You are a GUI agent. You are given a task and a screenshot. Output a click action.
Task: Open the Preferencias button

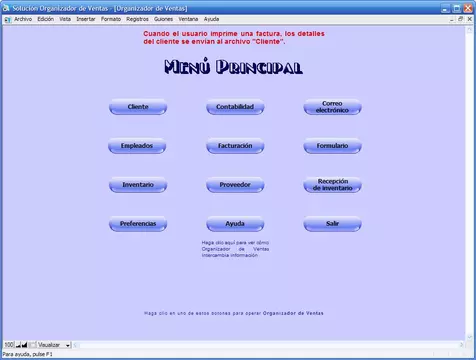click(x=138, y=224)
